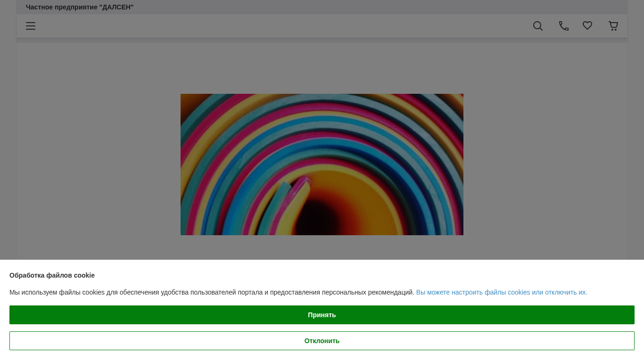
Task: Click the dark orange top-left corner of the image
Action: pos(185,98)
